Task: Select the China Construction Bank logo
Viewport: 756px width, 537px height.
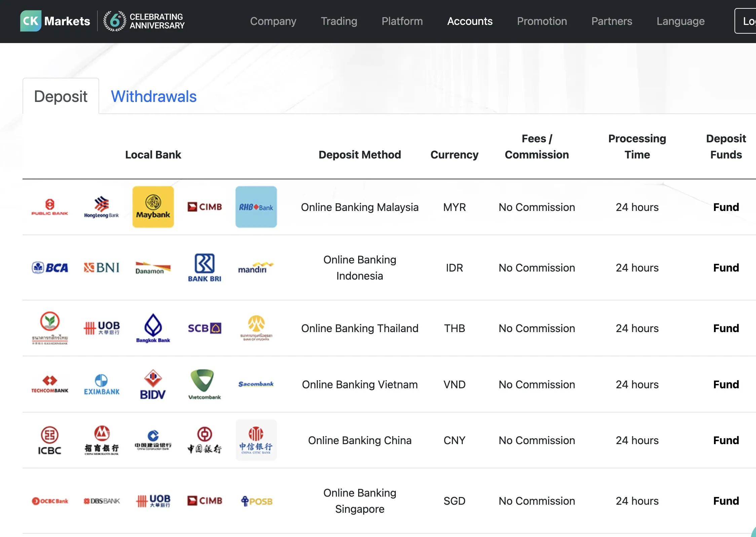Action: tap(153, 440)
